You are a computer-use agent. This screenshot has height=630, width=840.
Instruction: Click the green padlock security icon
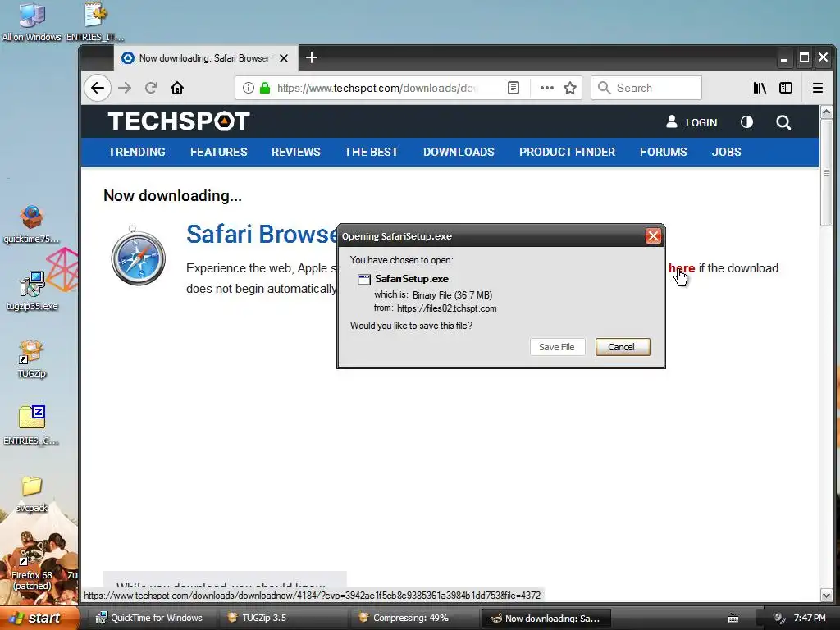[x=265, y=88]
